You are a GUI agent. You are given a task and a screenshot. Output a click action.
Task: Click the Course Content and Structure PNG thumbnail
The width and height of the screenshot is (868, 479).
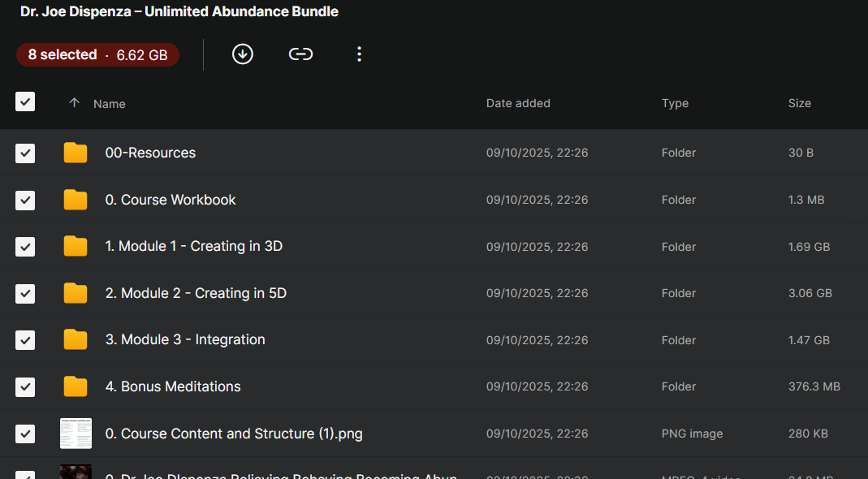pyautogui.click(x=76, y=434)
